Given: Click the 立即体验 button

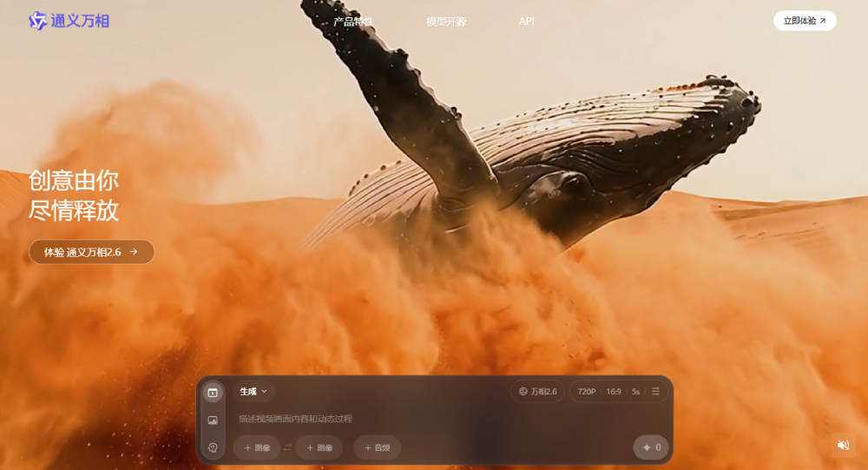Looking at the screenshot, I should click(x=805, y=21).
